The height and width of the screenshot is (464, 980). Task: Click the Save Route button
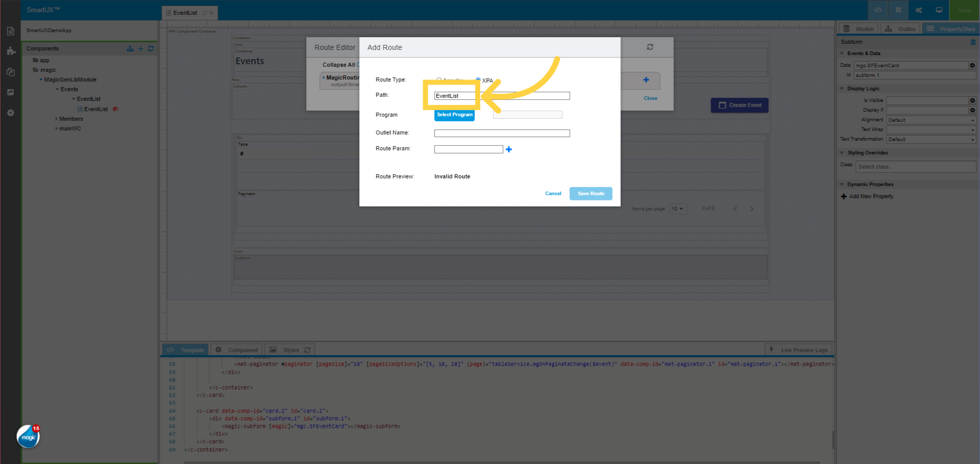pos(591,193)
